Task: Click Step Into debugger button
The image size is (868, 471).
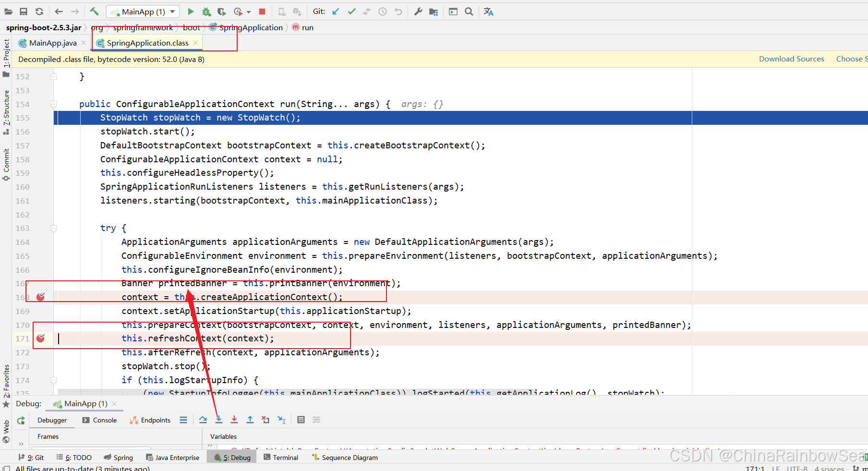Action: tap(219, 420)
